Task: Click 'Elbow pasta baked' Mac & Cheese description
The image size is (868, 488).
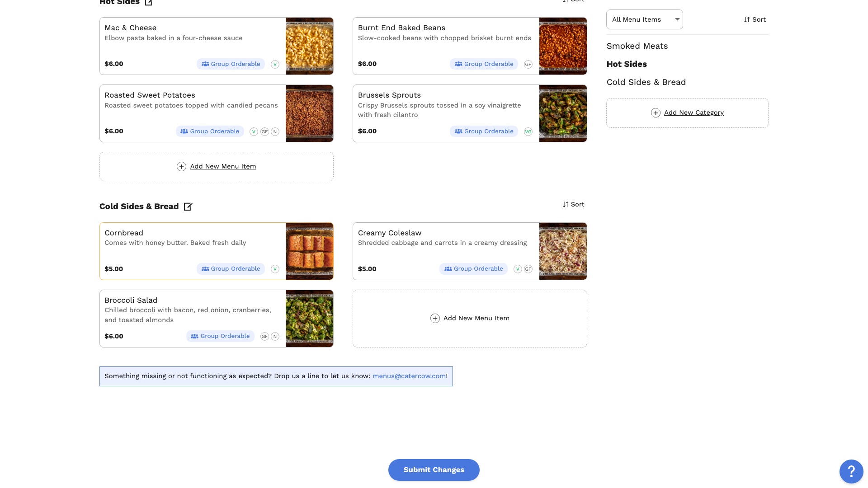Action: [173, 38]
